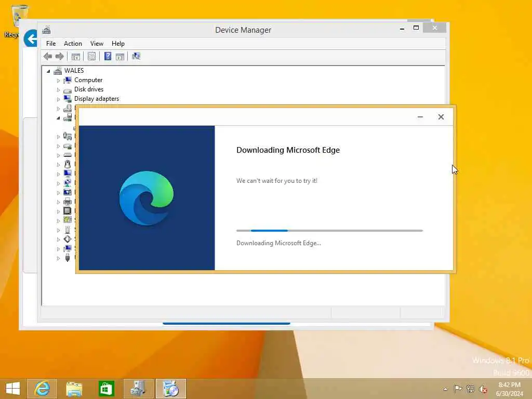Open the Help menu
This screenshot has height=399, width=532.
pyautogui.click(x=118, y=44)
